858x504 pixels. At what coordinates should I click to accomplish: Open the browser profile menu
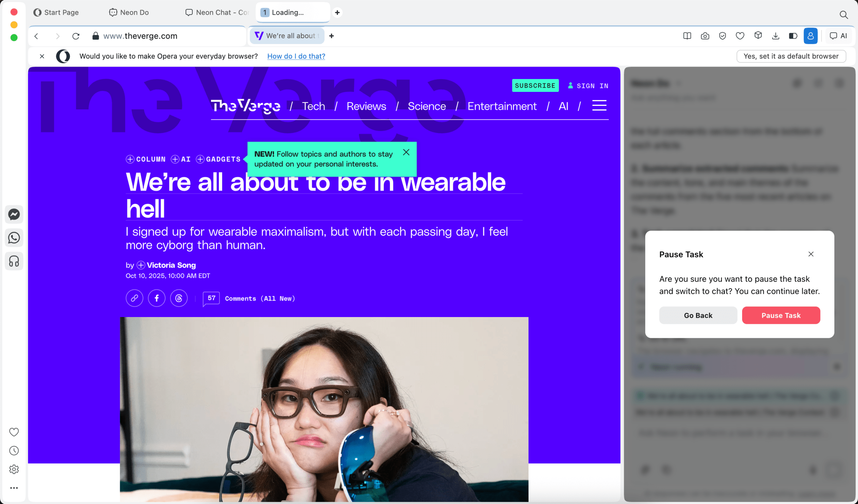pyautogui.click(x=810, y=36)
